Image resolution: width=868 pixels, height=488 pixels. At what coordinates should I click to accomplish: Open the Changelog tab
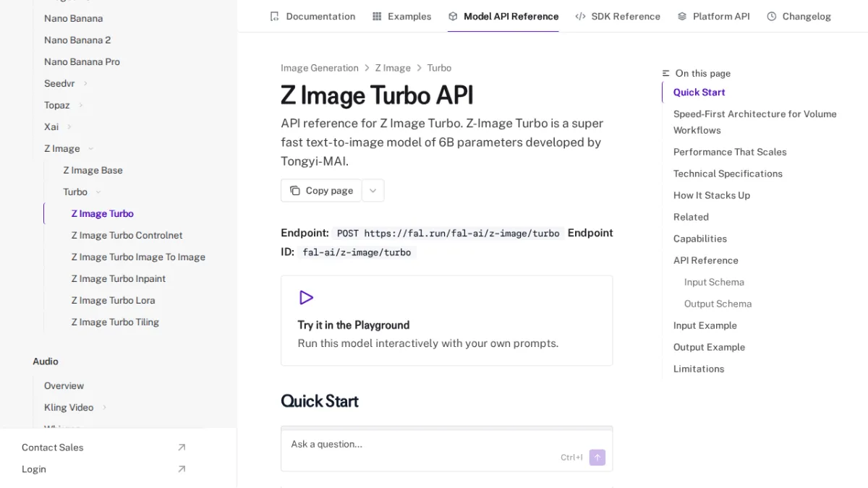(799, 16)
